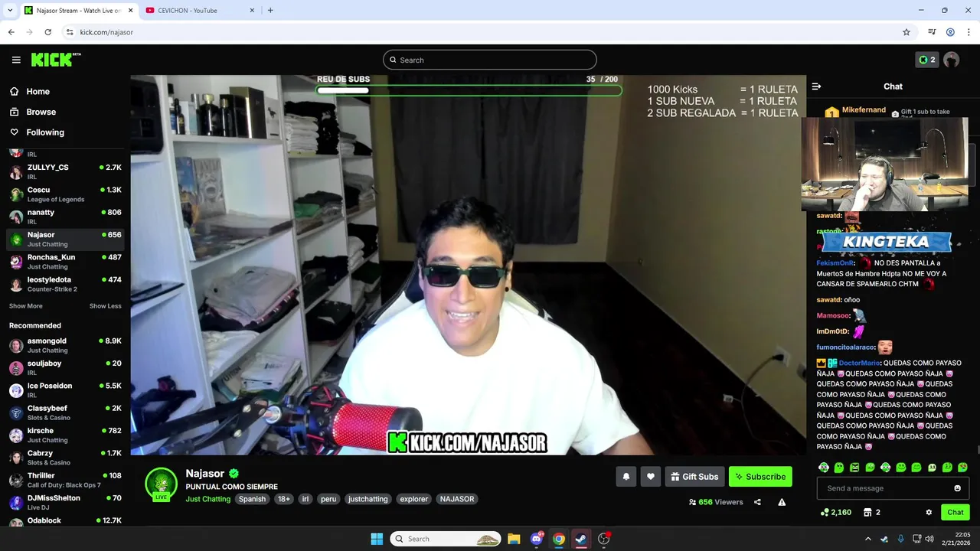Select the irl tag
Screen dimensions: 980x551
pyautogui.click(x=305, y=499)
